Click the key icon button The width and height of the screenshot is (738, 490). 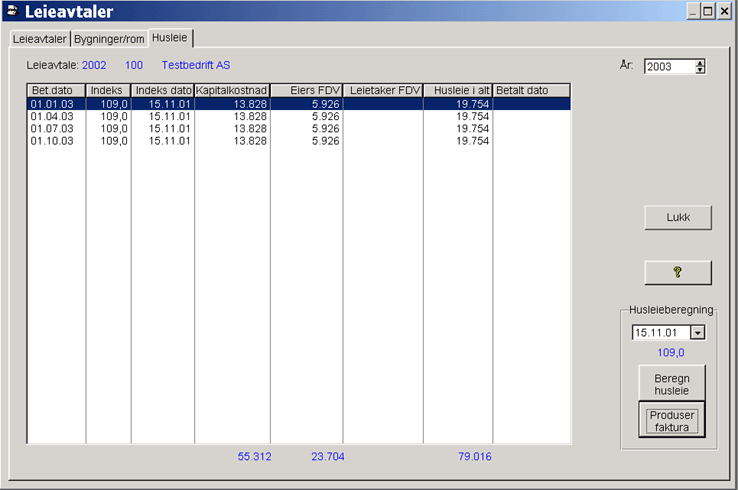coord(678,273)
